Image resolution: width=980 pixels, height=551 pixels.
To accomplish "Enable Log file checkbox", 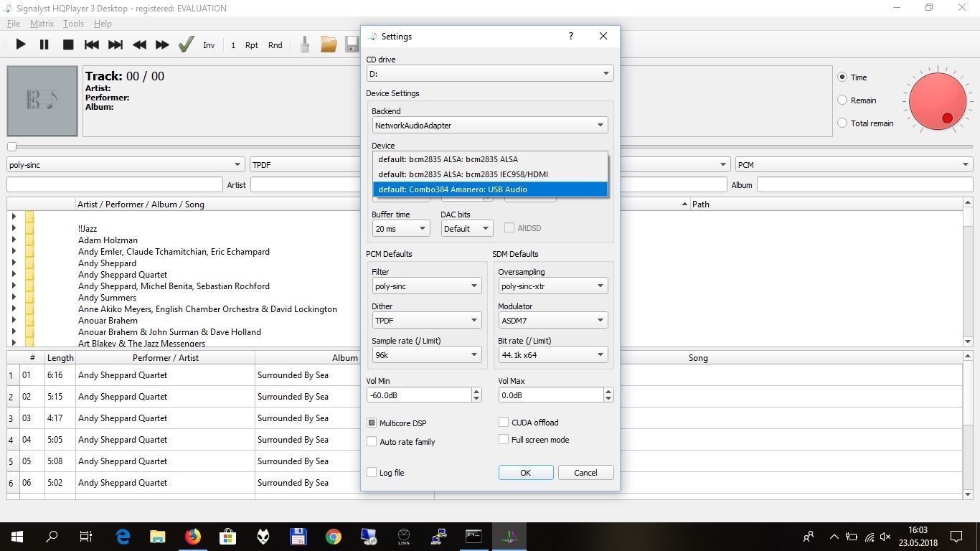I will pos(372,472).
